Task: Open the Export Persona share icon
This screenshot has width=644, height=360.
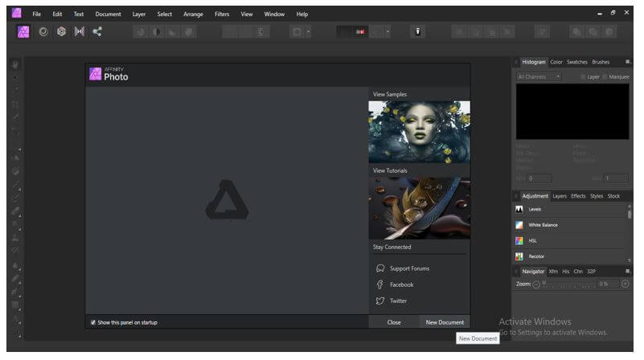Action: pos(97,31)
